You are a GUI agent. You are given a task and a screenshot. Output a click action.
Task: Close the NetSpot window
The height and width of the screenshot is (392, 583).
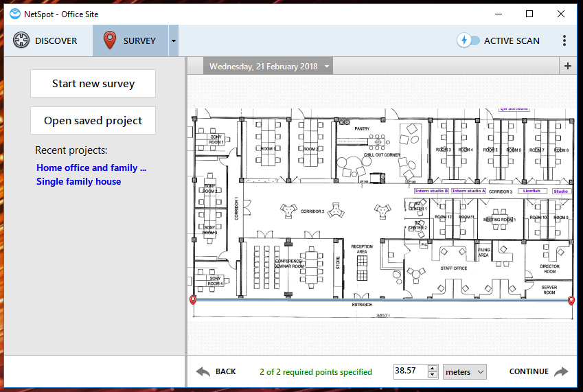[x=561, y=14]
